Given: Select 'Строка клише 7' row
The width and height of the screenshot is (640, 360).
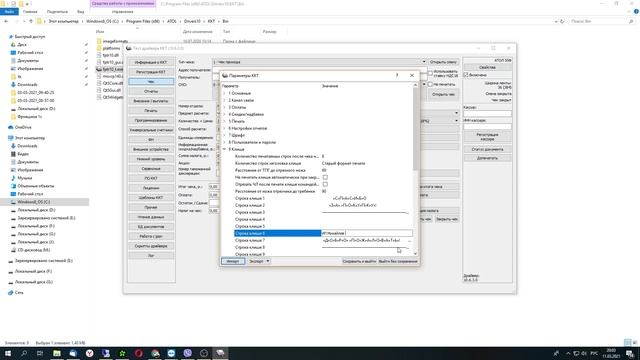Looking at the screenshot, I should [323, 240].
